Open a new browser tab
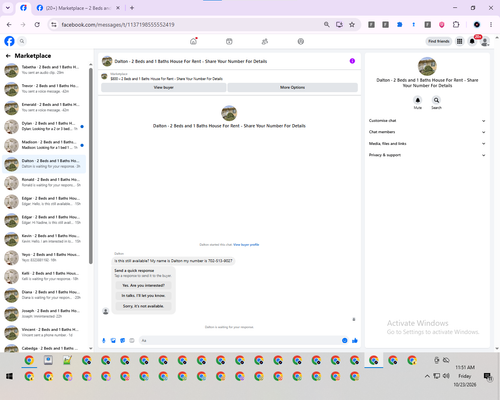Image resolution: width=500 pixels, height=400 pixels. pos(132,8)
